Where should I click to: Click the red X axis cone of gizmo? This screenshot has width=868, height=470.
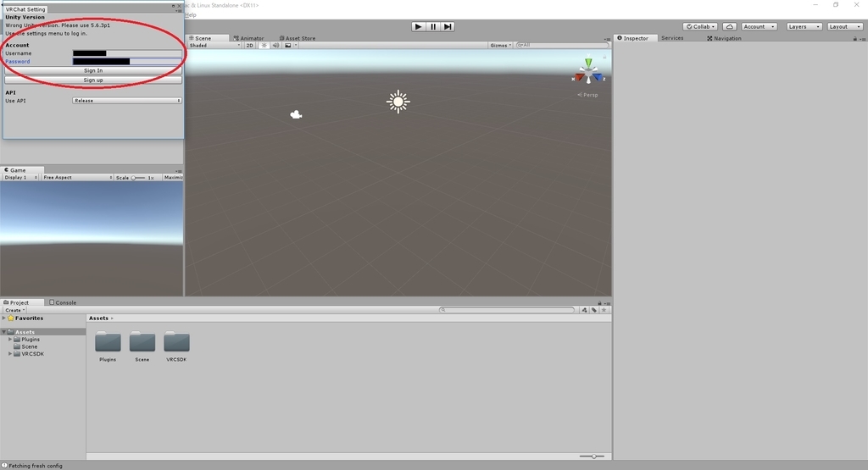point(578,77)
